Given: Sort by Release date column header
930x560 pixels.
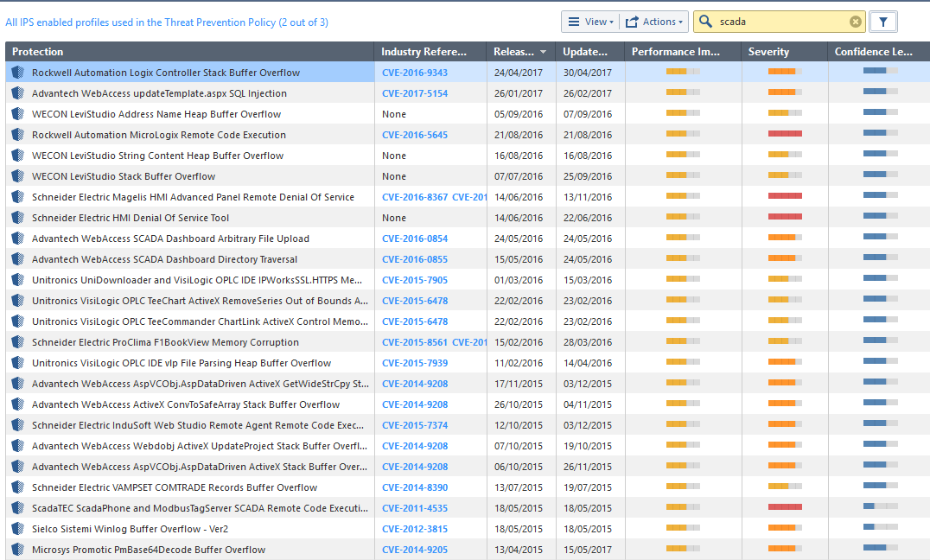Looking at the screenshot, I should 520,52.
